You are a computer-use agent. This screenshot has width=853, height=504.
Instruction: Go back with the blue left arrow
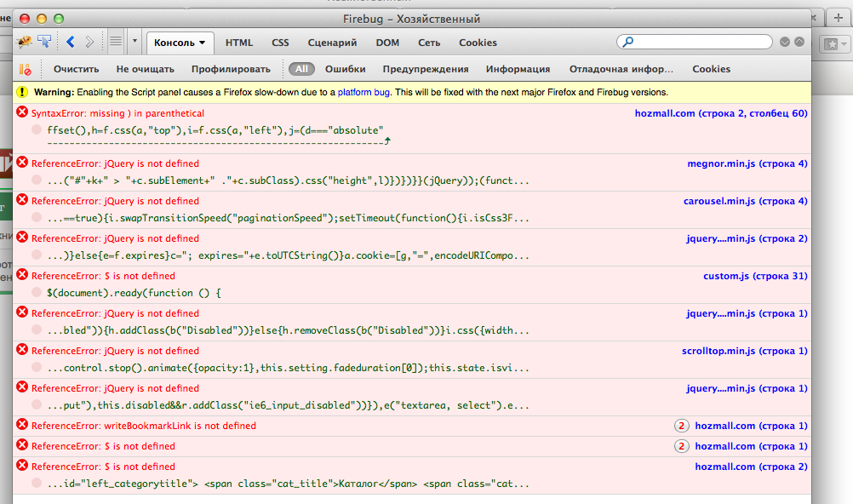click(x=71, y=42)
